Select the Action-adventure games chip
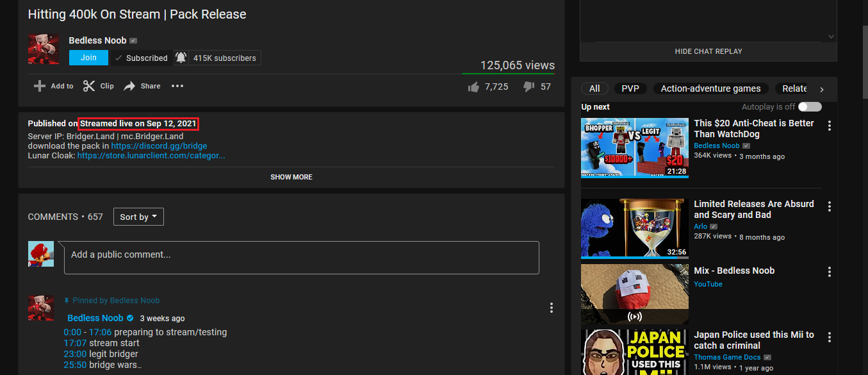Screen dimensions: 868x375 coord(710,88)
